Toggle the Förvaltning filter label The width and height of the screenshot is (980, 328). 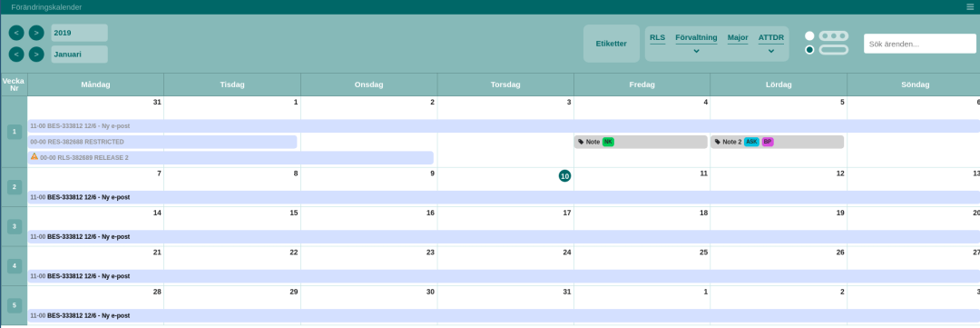tap(696, 38)
